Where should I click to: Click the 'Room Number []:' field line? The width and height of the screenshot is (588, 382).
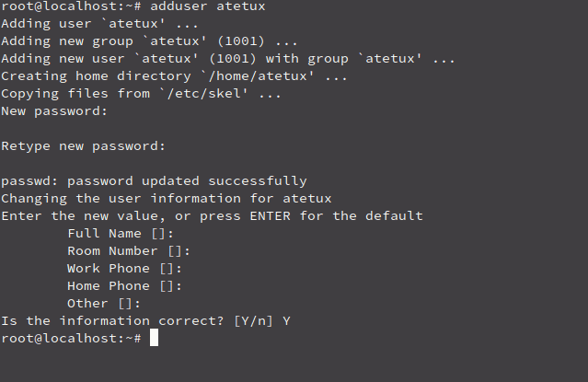click(129, 251)
